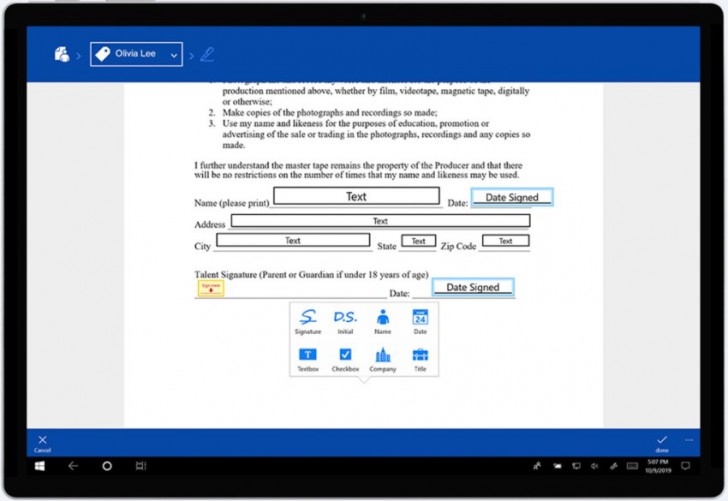728x501 pixels.
Task: Open the more options ellipsis menu
Action: (689, 440)
